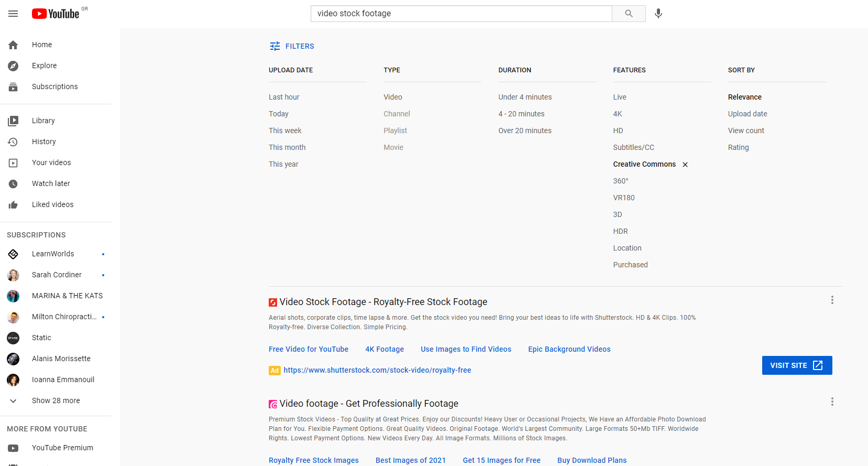Open the hamburger guide menu
This screenshot has height=466, width=868.
point(13,14)
